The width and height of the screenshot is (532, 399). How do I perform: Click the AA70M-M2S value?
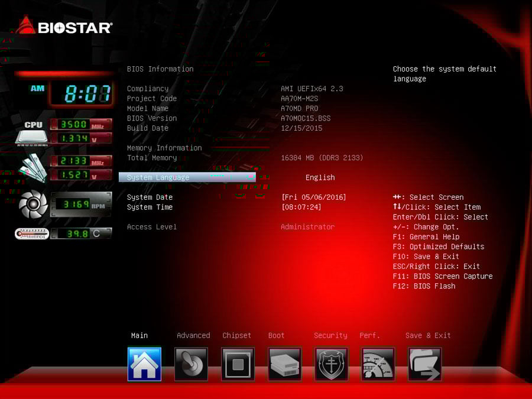[299, 98]
